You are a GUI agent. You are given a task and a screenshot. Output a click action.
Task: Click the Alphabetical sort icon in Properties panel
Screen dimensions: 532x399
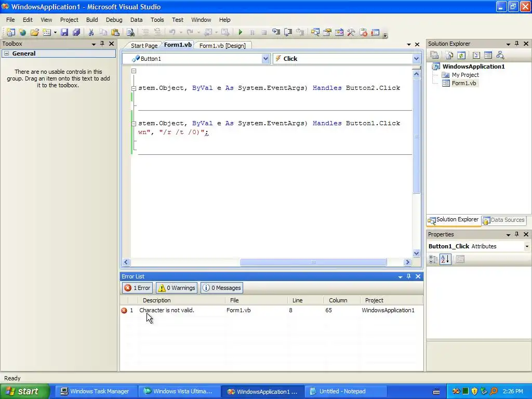[x=445, y=260]
